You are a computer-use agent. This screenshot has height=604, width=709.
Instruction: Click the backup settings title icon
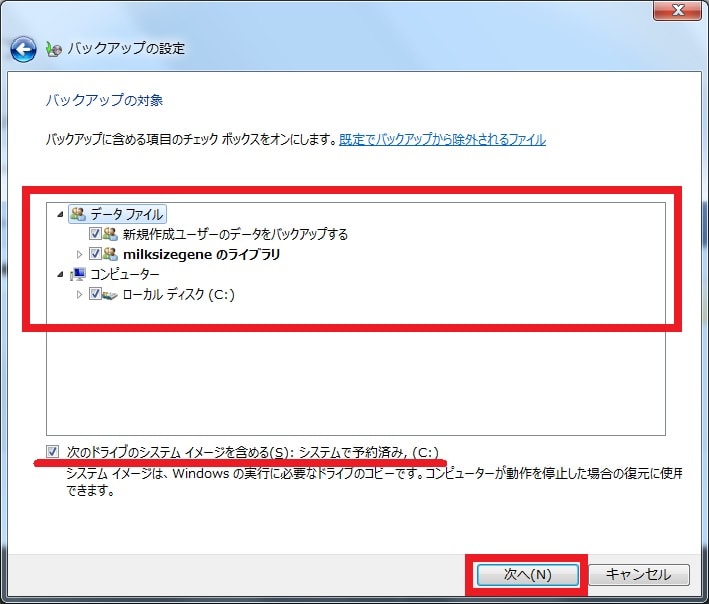point(54,49)
